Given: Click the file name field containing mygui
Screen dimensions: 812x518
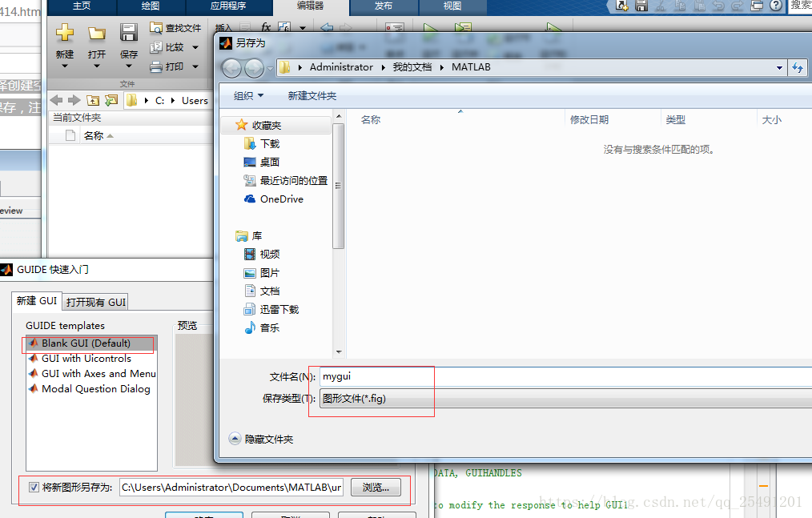Looking at the screenshot, I should click(565, 376).
